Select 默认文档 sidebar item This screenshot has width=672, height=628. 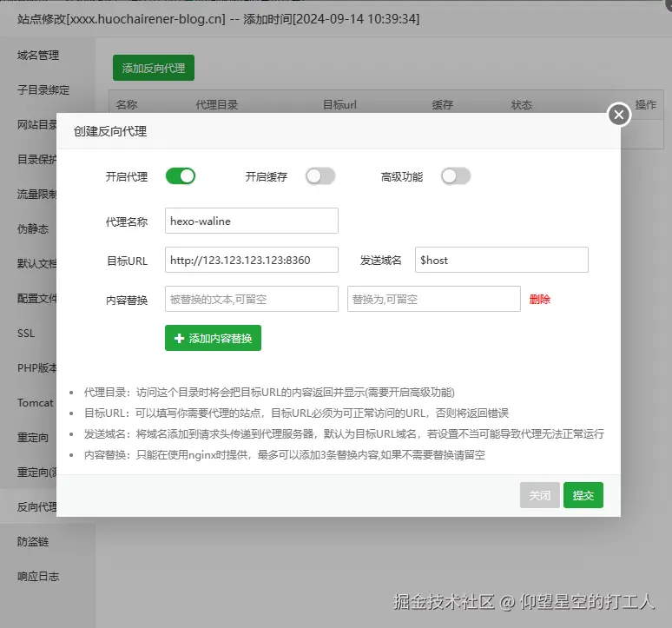(x=36, y=264)
